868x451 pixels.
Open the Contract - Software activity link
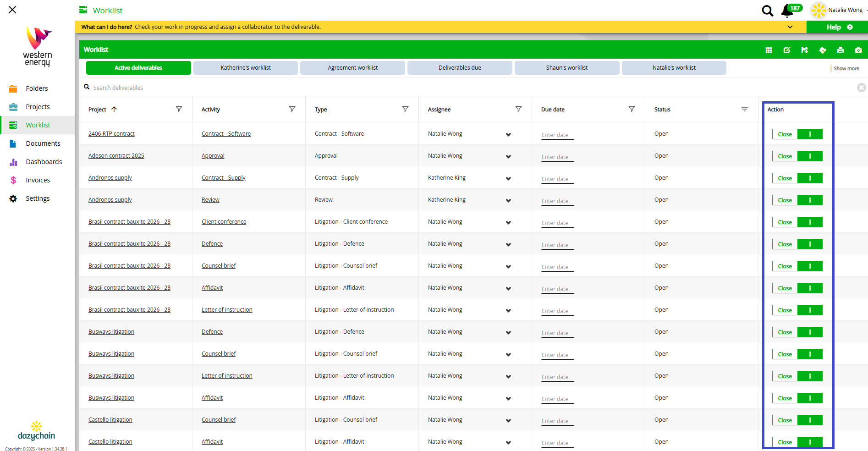[226, 134]
